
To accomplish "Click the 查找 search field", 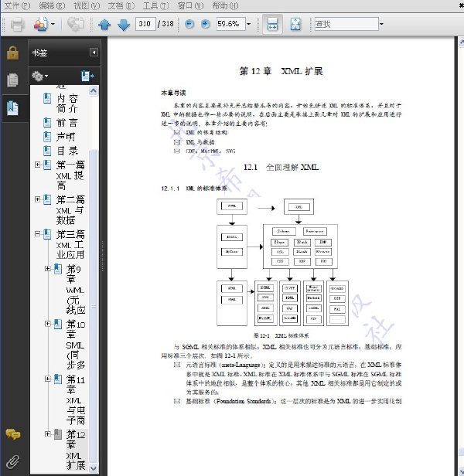I will click(346, 24).
